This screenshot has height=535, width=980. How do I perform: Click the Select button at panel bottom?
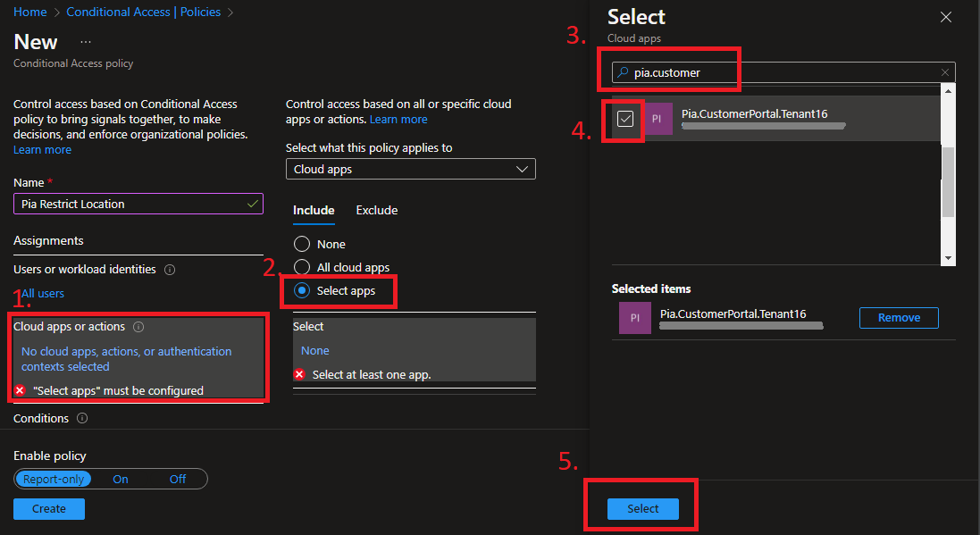tap(642, 509)
